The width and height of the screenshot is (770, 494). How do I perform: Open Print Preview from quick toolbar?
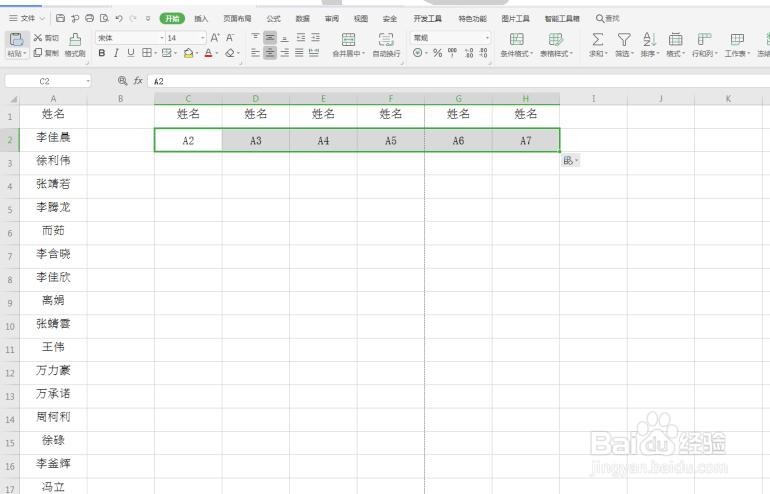(x=104, y=18)
